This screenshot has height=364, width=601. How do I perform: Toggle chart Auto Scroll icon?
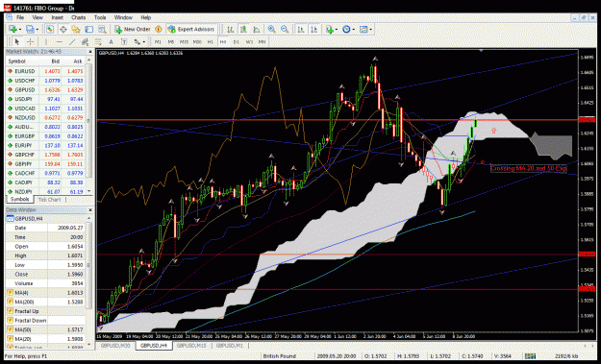coord(301,29)
